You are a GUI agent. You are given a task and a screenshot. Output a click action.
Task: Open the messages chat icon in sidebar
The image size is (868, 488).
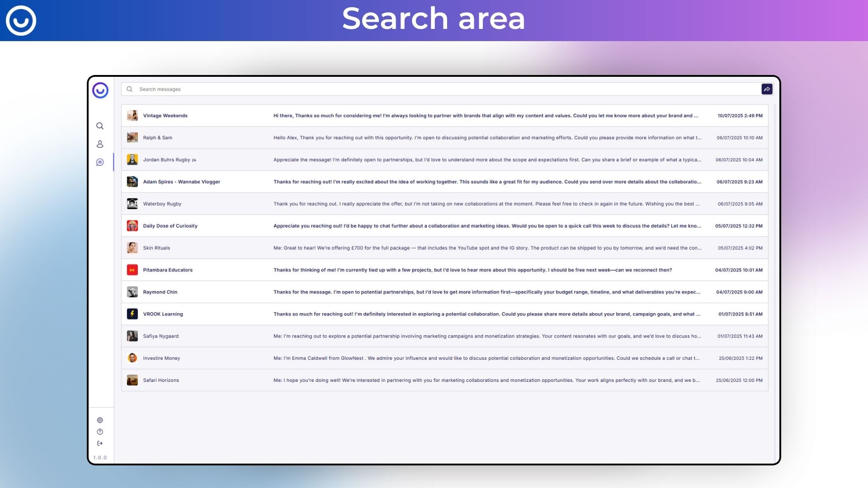click(x=100, y=162)
